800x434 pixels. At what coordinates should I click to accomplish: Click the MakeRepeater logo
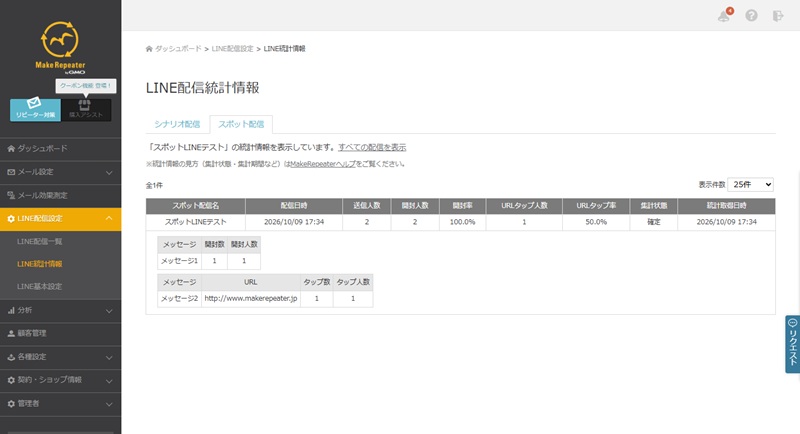point(60,47)
